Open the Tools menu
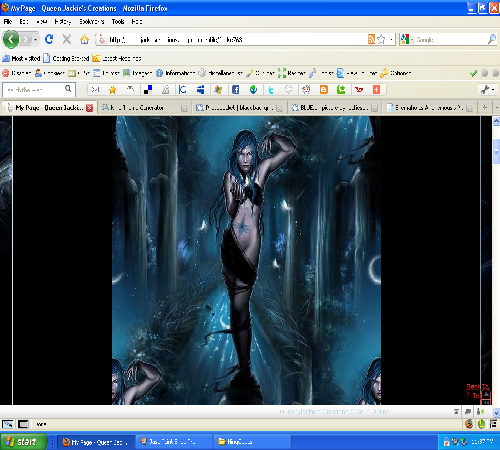This screenshot has width=500, height=450. click(x=118, y=22)
